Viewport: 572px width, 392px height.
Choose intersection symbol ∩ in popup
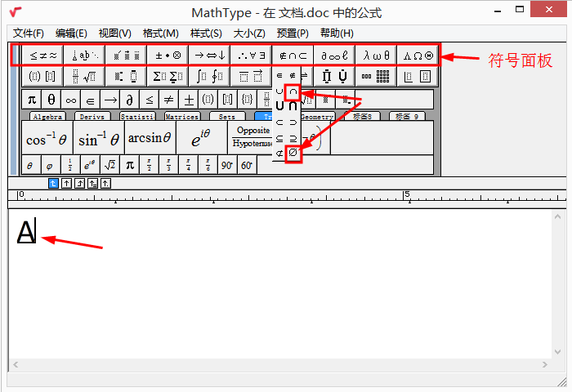(293, 91)
